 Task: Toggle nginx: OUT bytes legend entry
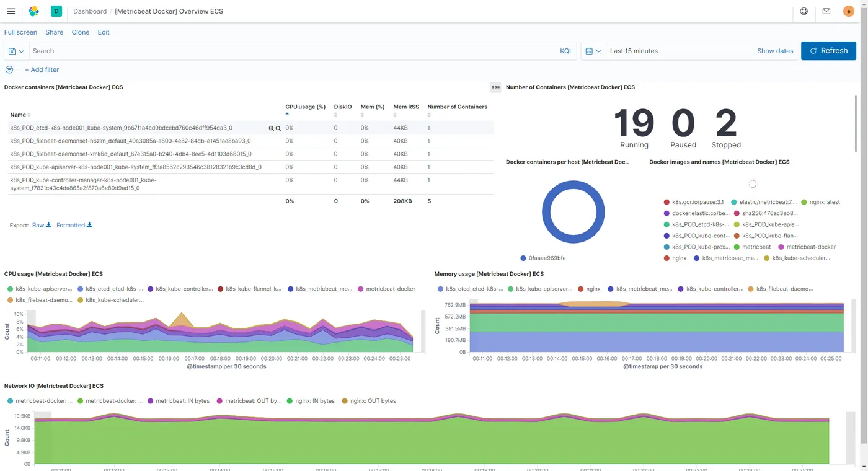369,401
